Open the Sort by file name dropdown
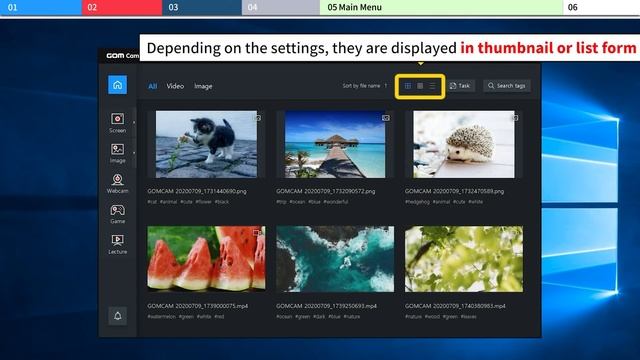The image size is (640, 360). (361, 86)
